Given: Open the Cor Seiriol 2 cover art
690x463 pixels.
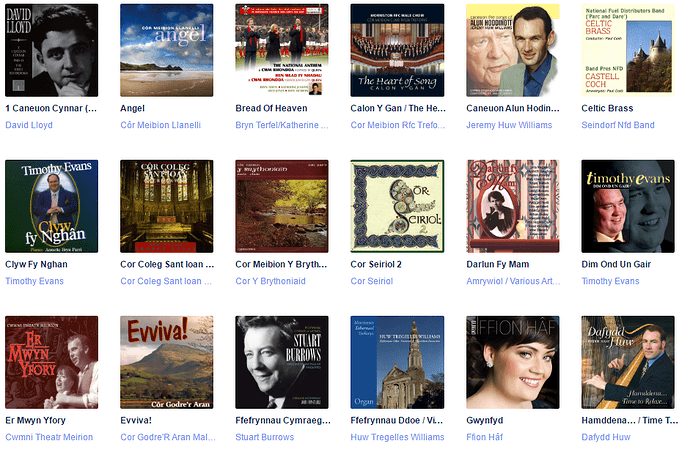Looking at the screenshot, I should (397, 206).
